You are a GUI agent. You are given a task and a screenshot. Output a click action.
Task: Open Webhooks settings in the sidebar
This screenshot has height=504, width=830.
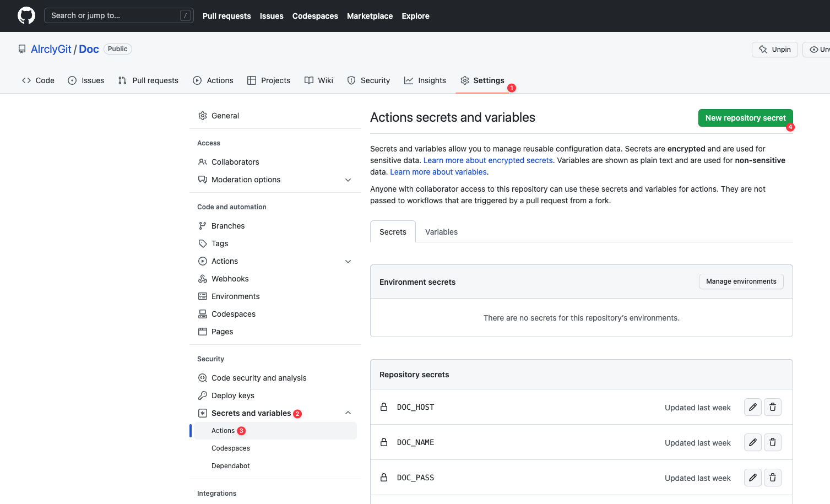(230, 279)
